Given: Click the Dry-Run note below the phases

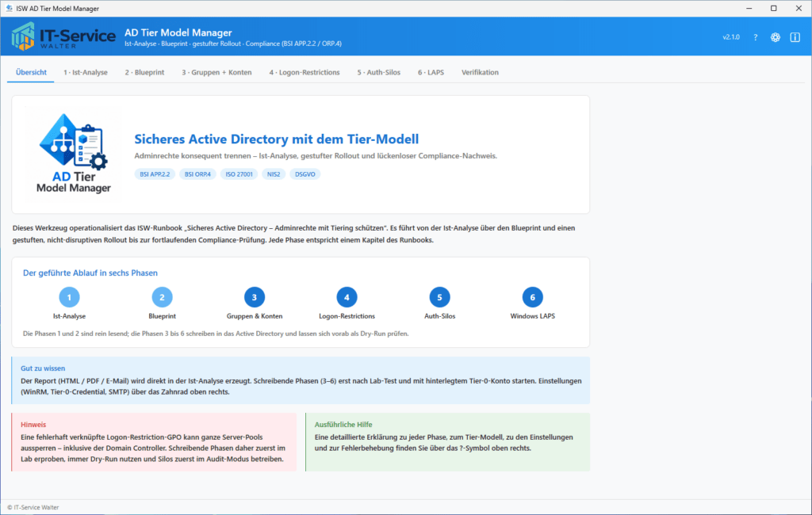Looking at the screenshot, I should tap(216, 334).
